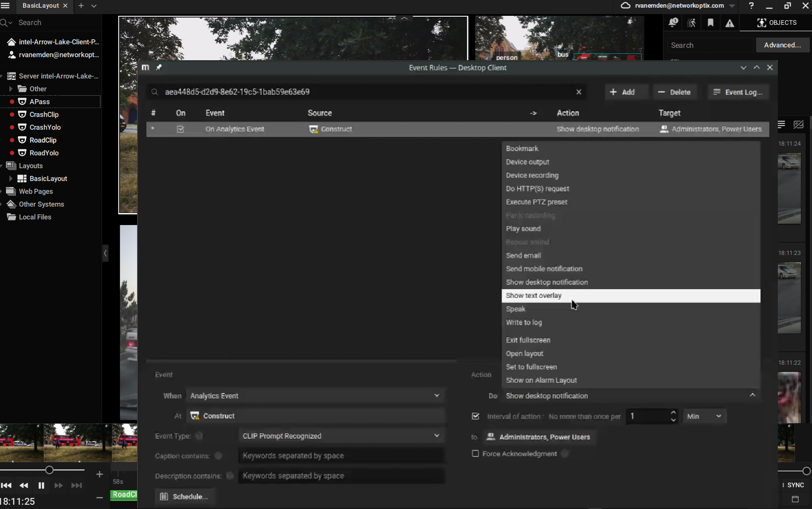The width and height of the screenshot is (812, 509).
Task: Open the Bookmarks panel
Action: [x=710, y=23]
